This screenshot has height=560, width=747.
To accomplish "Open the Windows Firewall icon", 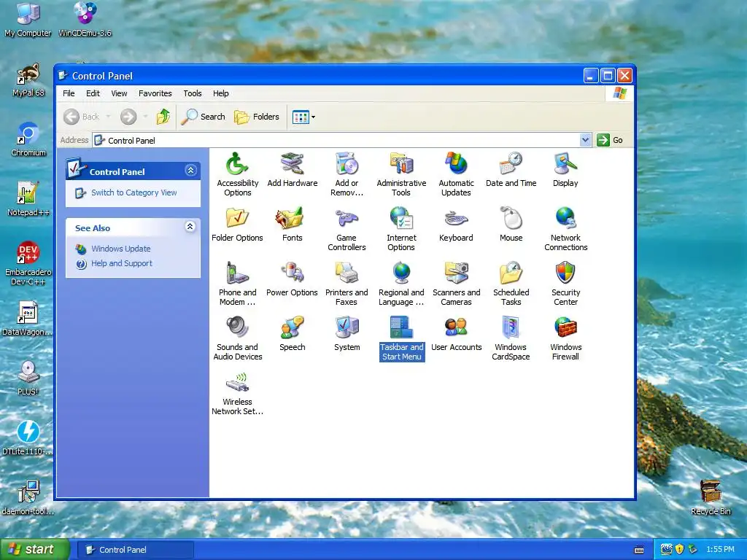I will pos(565,338).
